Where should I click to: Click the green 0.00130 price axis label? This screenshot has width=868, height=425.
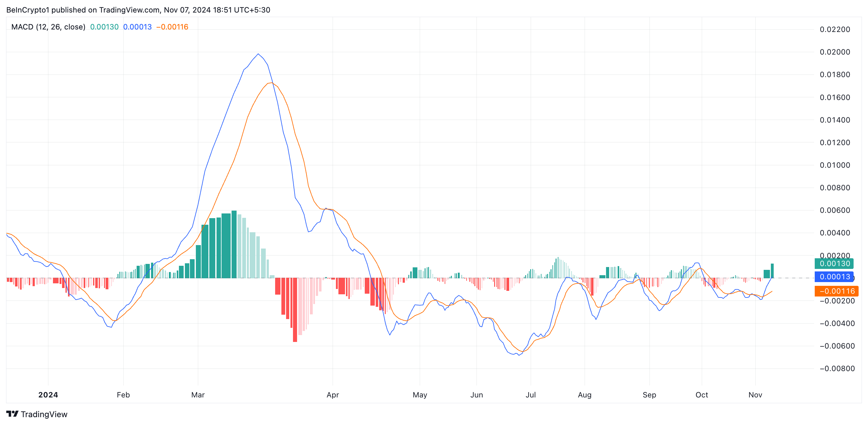tap(834, 264)
